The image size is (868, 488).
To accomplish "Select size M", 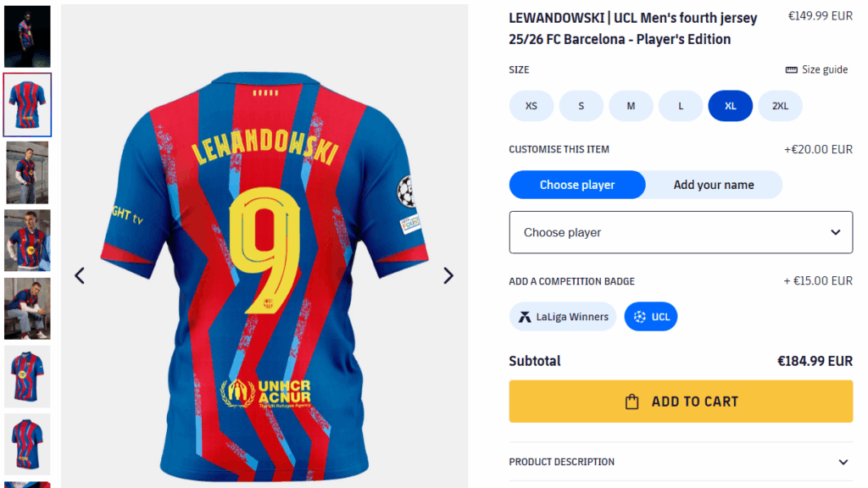I will [631, 106].
